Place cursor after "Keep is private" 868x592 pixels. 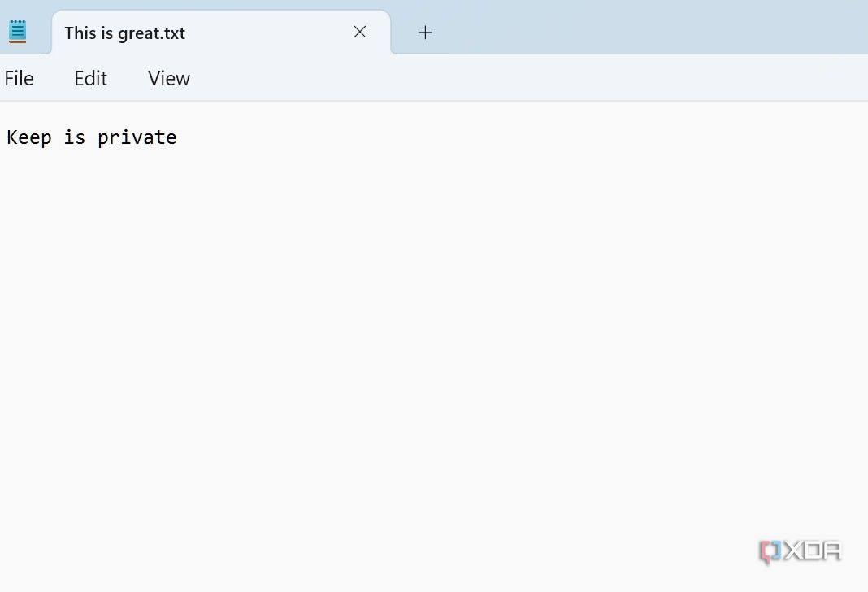tap(179, 137)
